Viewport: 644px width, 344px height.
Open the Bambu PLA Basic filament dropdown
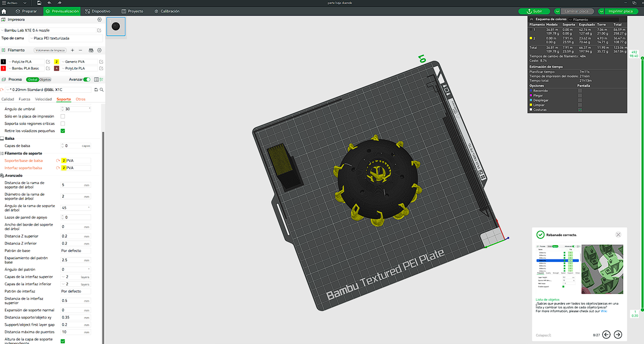(26, 68)
